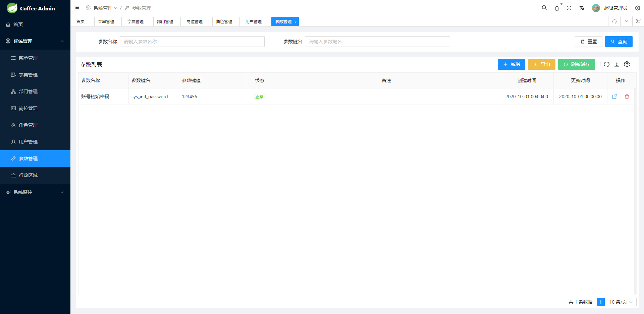Focus the 参数名称 input field
644x314 pixels.
pos(192,42)
